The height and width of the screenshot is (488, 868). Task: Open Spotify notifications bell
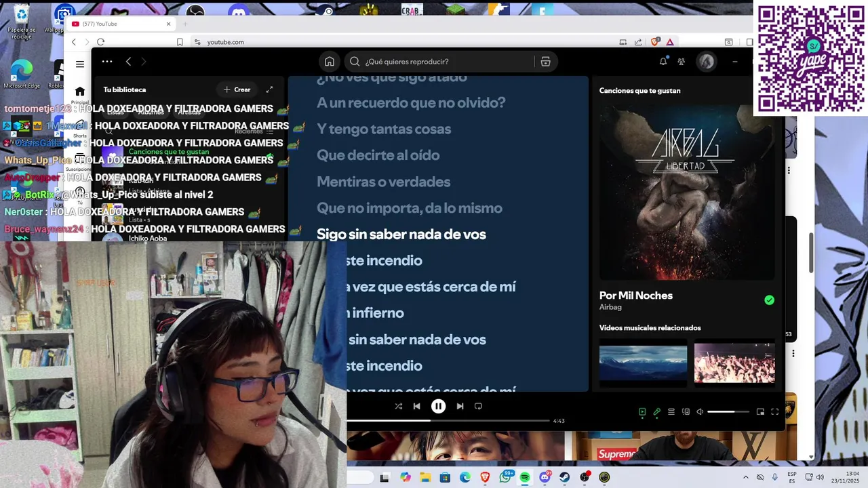point(663,62)
